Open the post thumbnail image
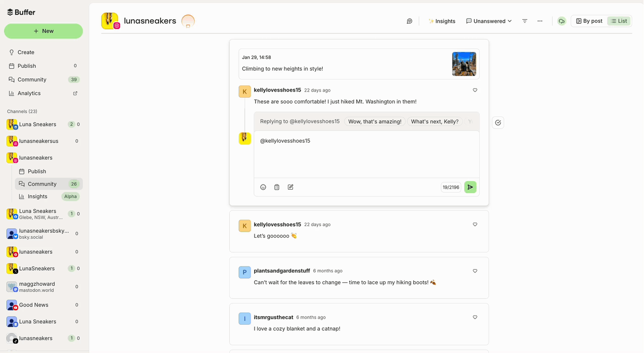Screen dimensions: 644x353 pos(464,64)
